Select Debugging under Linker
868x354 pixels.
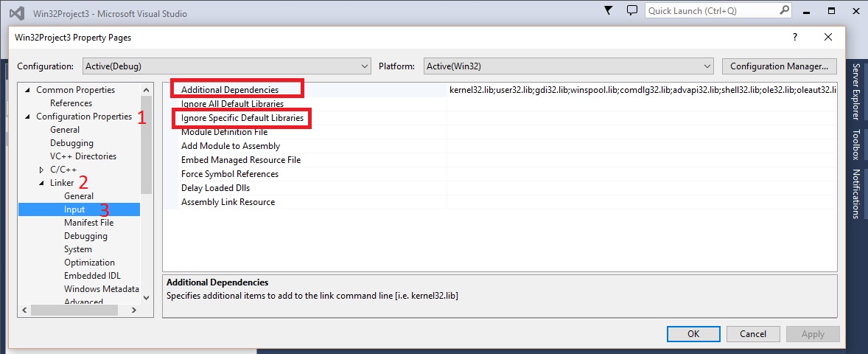pyautogui.click(x=85, y=236)
